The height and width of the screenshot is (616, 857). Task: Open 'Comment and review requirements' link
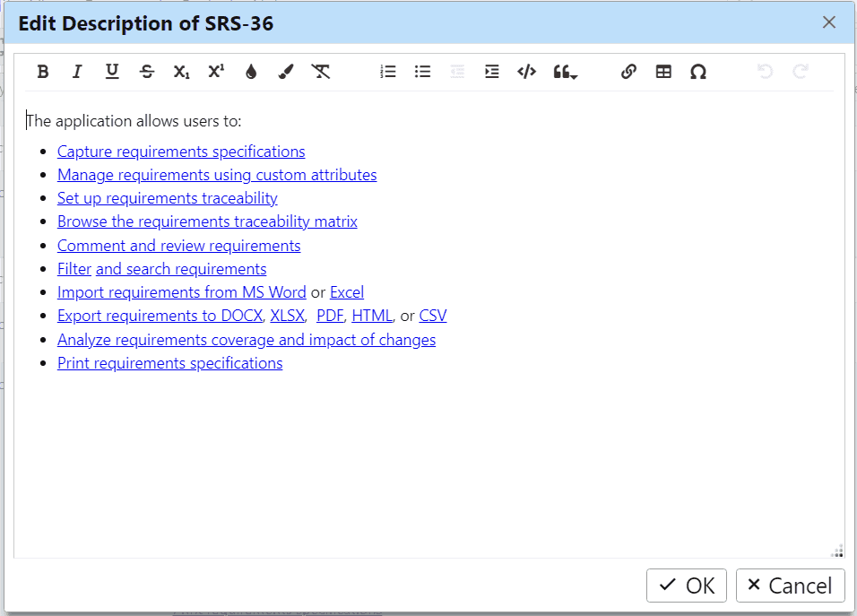178,246
